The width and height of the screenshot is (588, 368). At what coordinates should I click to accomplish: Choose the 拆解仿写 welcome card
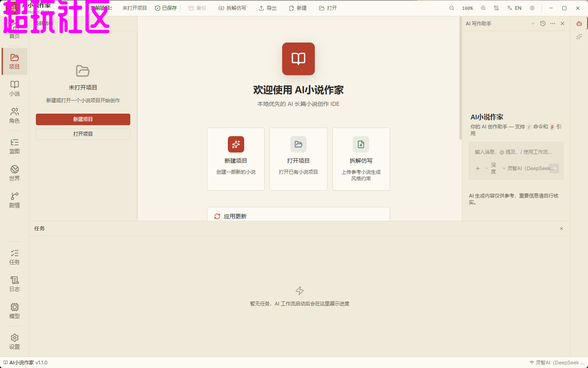361,159
